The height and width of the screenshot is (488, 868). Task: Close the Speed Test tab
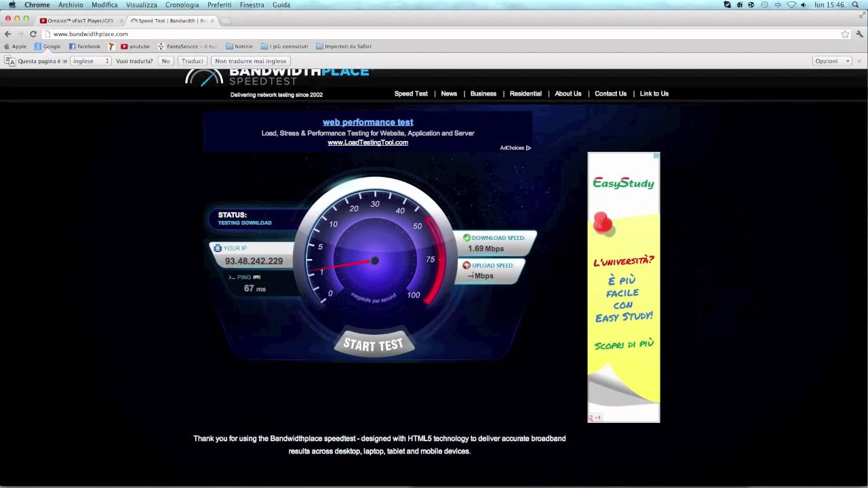tap(212, 20)
